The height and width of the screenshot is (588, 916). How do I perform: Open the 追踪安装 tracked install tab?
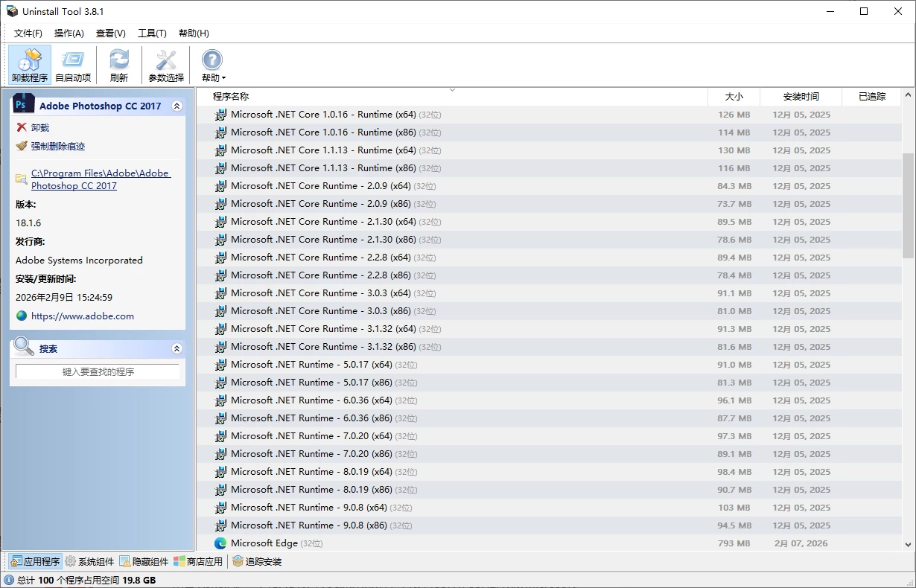coord(257,562)
